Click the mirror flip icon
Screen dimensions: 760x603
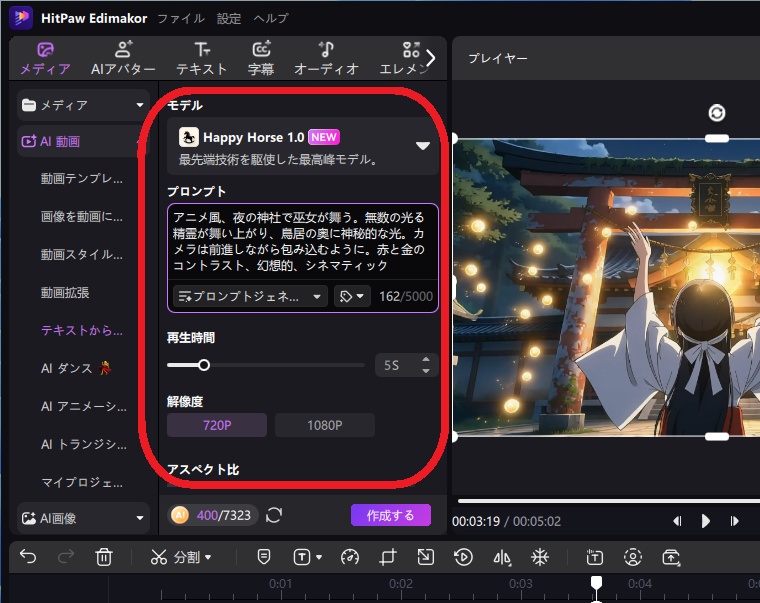click(x=502, y=557)
